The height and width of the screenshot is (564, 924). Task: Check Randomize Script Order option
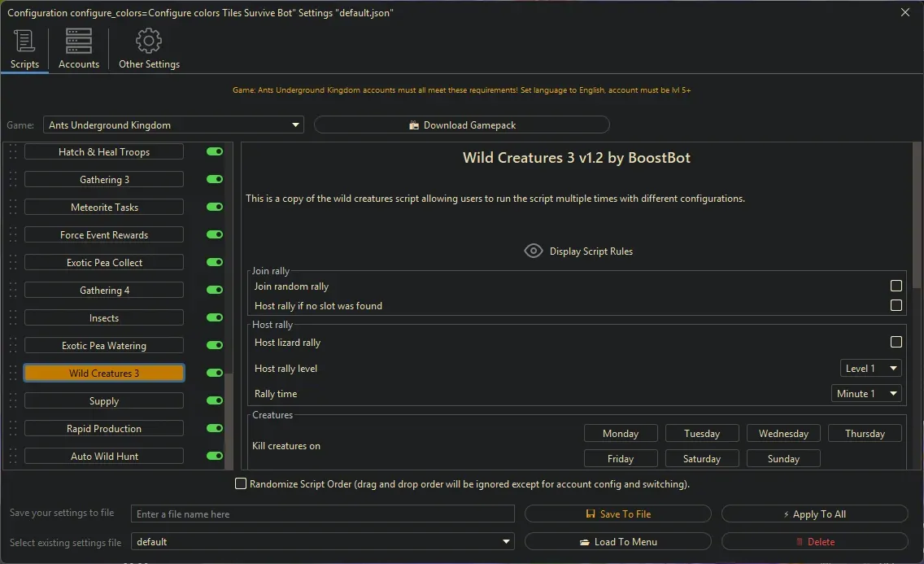241,484
